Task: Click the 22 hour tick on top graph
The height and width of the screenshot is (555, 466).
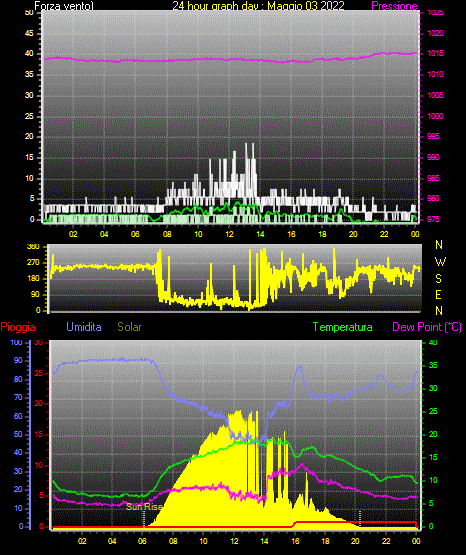Action: point(384,234)
